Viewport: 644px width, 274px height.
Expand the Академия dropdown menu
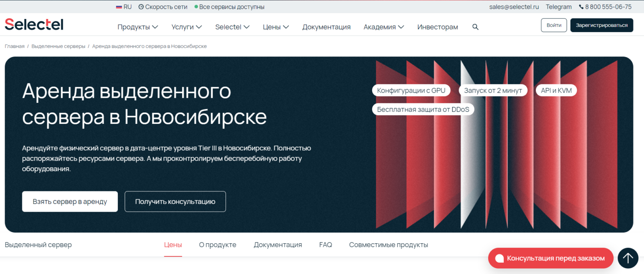click(x=384, y=27)
